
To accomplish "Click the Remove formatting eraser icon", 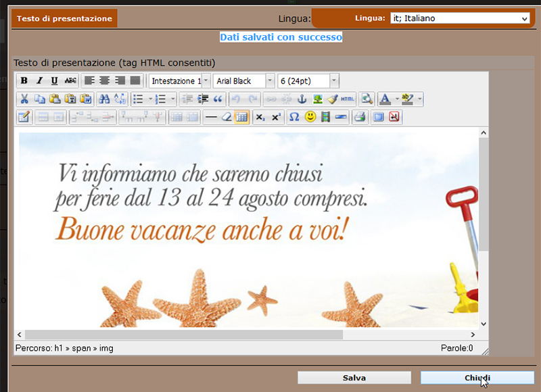I will 227,117.
